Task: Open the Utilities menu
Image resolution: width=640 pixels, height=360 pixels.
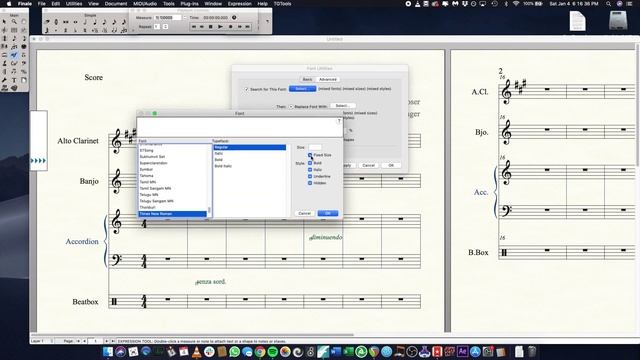Action: point(74,4)
